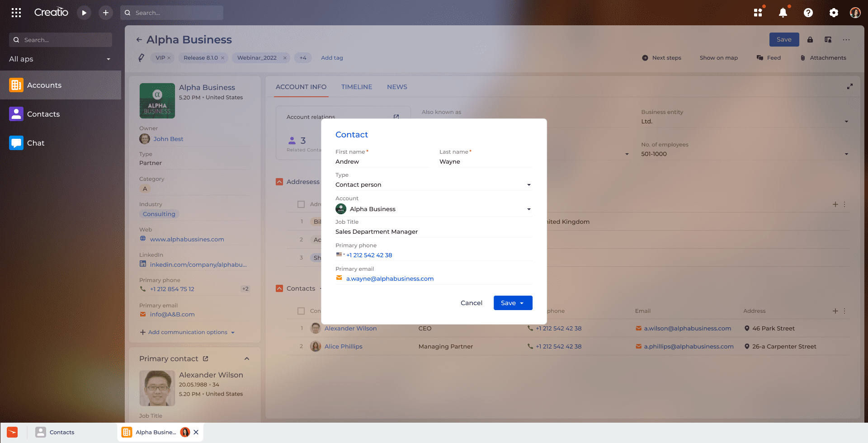Switch to Contacts tab in bottom bar
The image size is (868, 443).
tap(55, 432)
